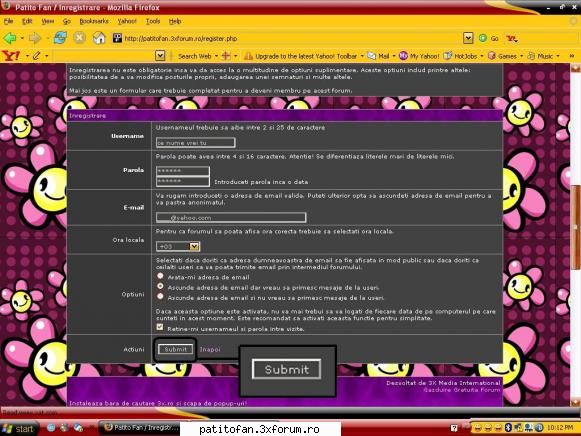This screenshot has height=436, width=581.
Task: Click the first Parola password field
Action: (x=183, y=171)
